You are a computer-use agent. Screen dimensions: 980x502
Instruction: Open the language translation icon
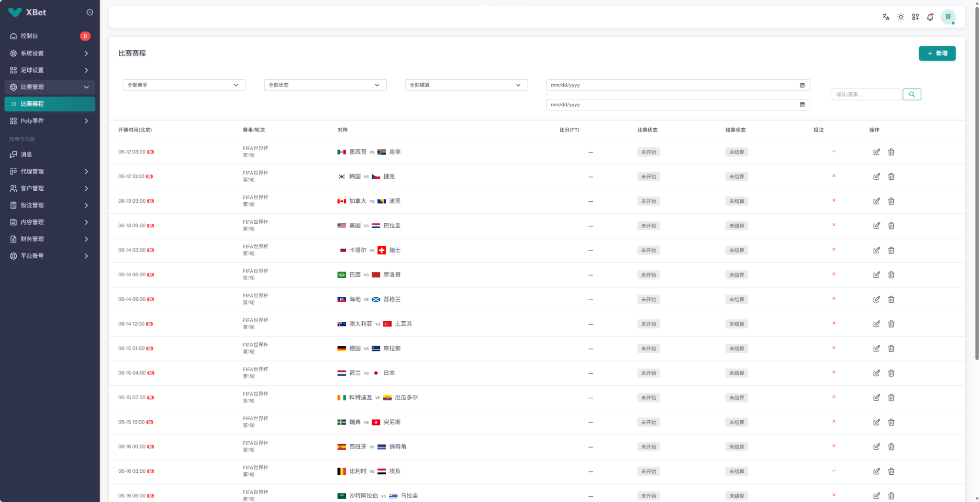(886, 17)
